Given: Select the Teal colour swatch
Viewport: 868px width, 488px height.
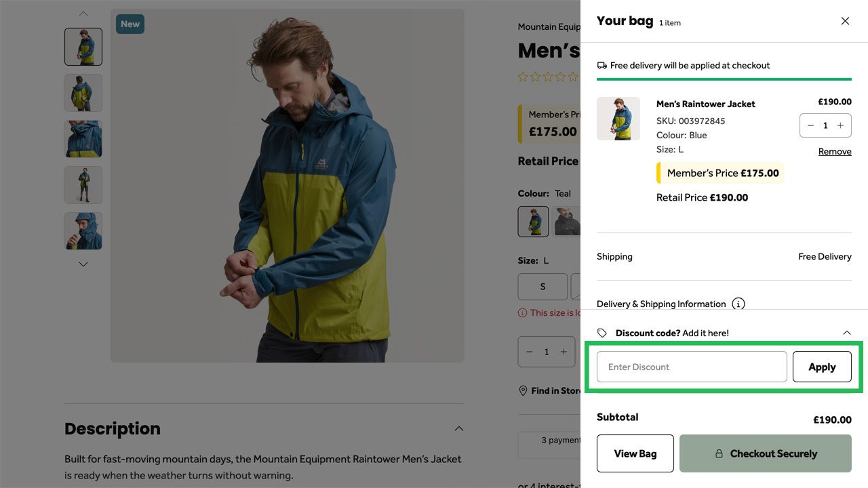Looking at the screenshot, I should pyautogui.click(x=533, y=221).
